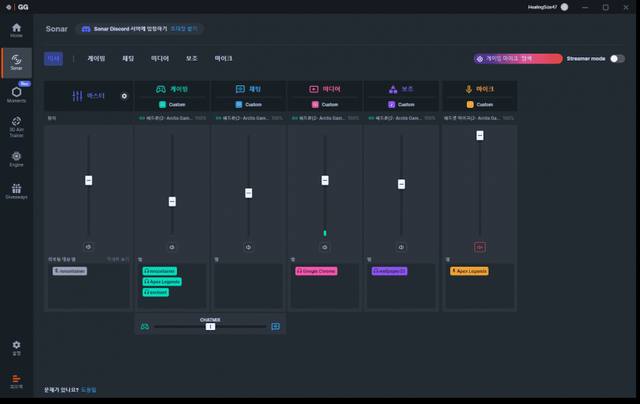Open the Giveaways gift icon

(16, 190)
